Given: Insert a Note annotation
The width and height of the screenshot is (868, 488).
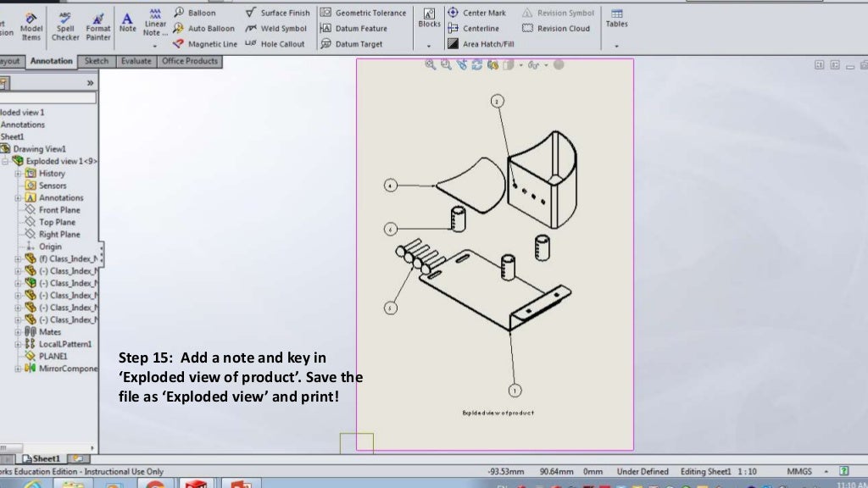Looking at the screenshot, I should coord(127,23).
